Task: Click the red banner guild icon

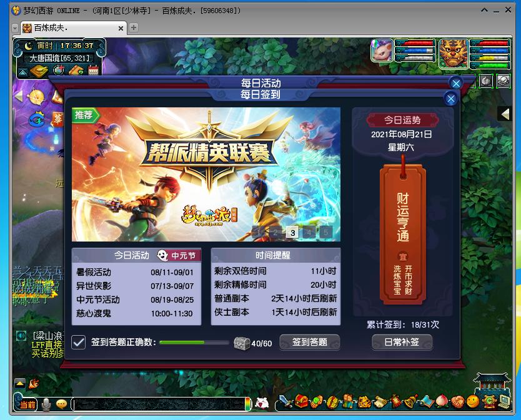Action: [x=395, y=401]
